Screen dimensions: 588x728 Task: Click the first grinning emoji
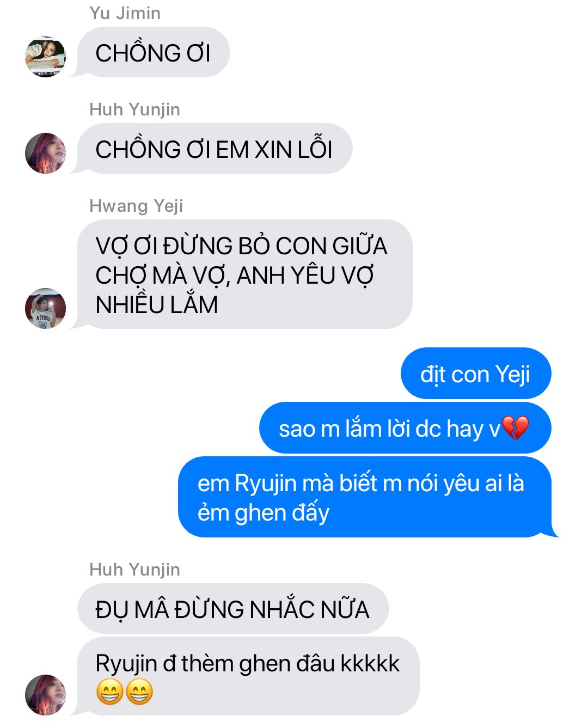[x=109, y=692]
